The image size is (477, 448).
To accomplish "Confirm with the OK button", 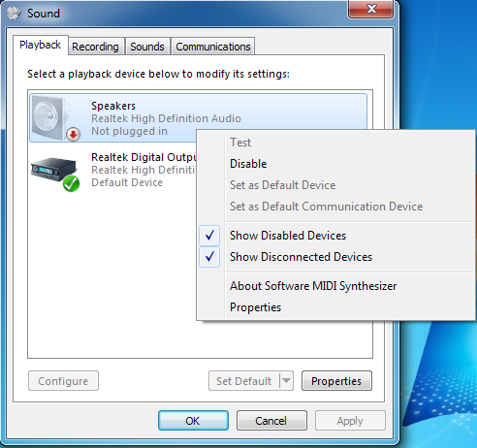I will (x=193, y=421).
